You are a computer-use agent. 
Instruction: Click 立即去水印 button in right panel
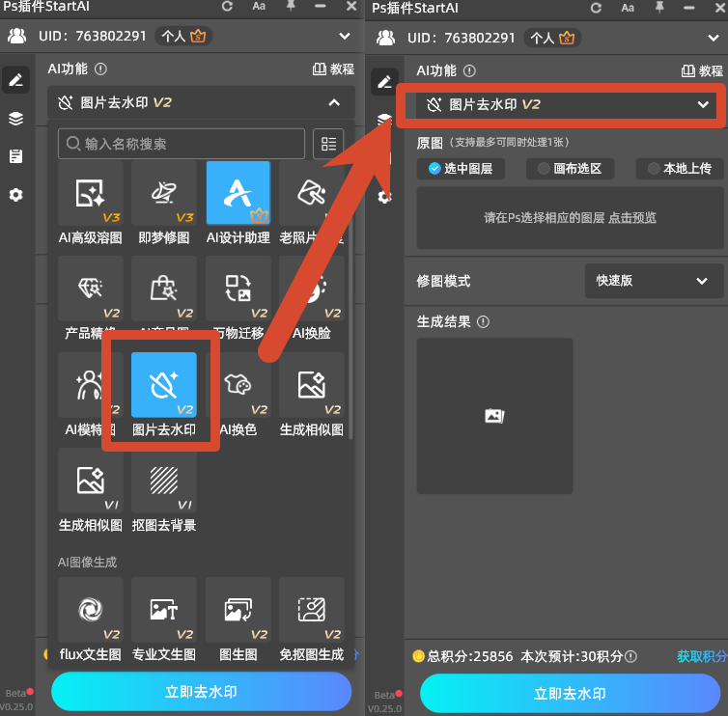[x=570, y=693]
